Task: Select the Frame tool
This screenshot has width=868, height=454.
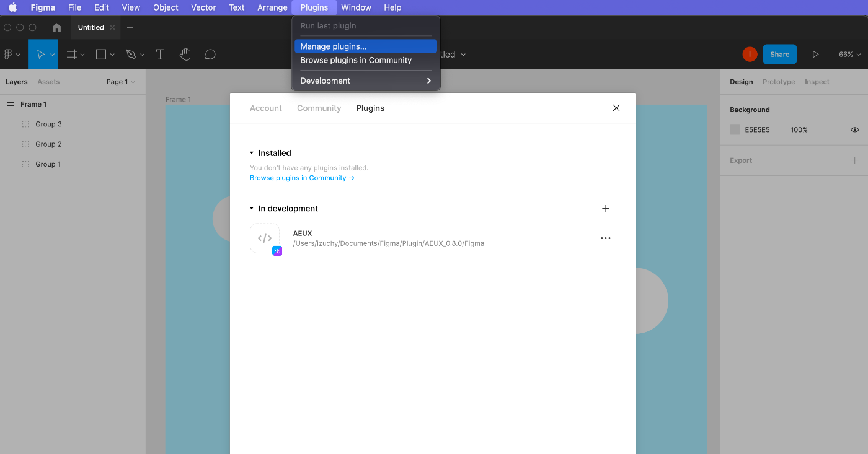Action: pyautogui.click(x=72, y=55)
